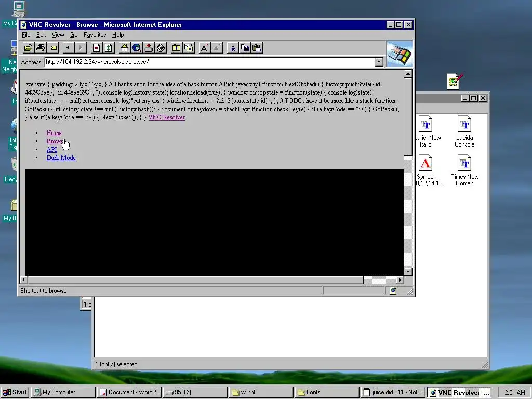
Task: Click the Windows flag logo in Explorer
Action: (400, 54)
